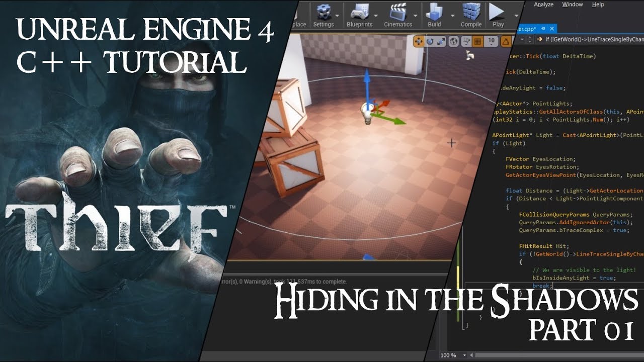Viewport: 644px width, 362px height.
Task: Expand the Play options dropdown arrow
Action: point(516,16)
